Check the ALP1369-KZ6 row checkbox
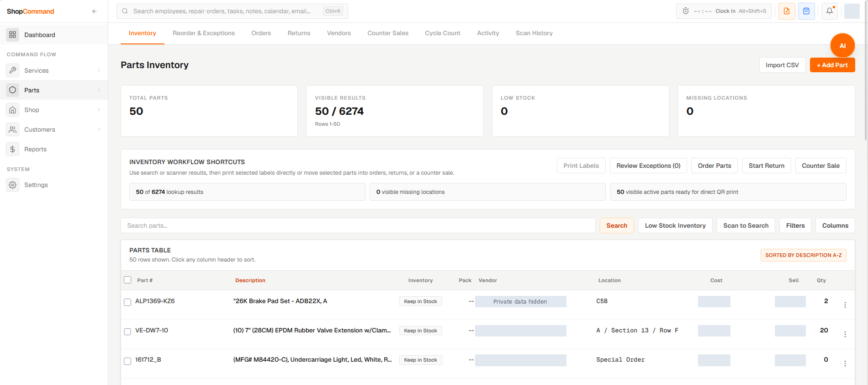Screen dimensions: 868x385 (x=127, y=302)
